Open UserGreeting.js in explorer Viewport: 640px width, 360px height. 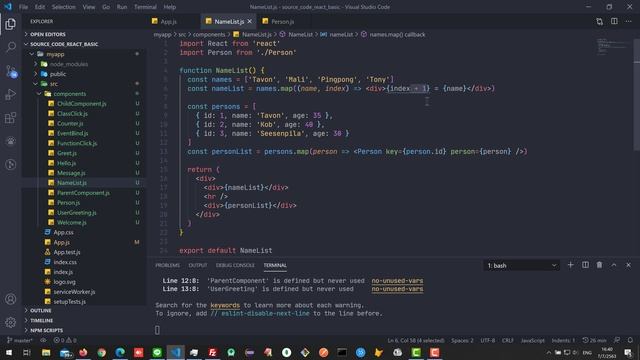[77, 213]
